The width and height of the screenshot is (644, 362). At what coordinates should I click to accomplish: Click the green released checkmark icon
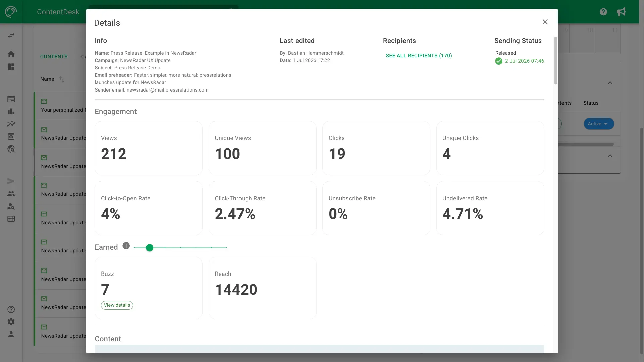tap(499, 61)
